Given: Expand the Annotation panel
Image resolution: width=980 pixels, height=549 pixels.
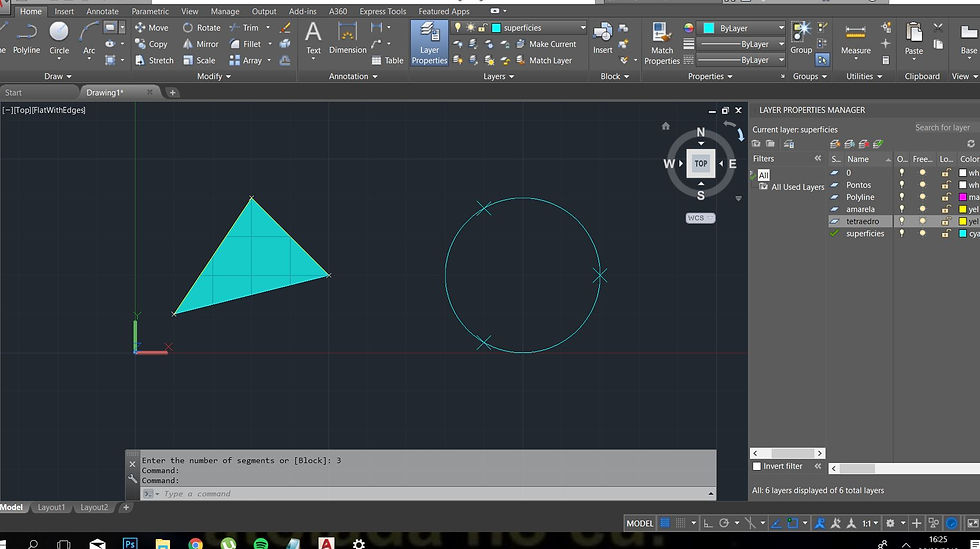Looking at the screenshot, I should [353, 76].
